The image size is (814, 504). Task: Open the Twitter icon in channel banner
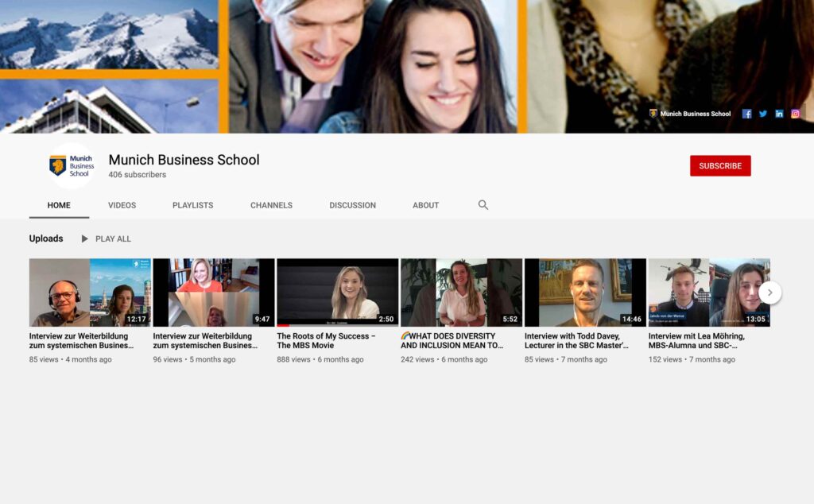tap(763, 114)
